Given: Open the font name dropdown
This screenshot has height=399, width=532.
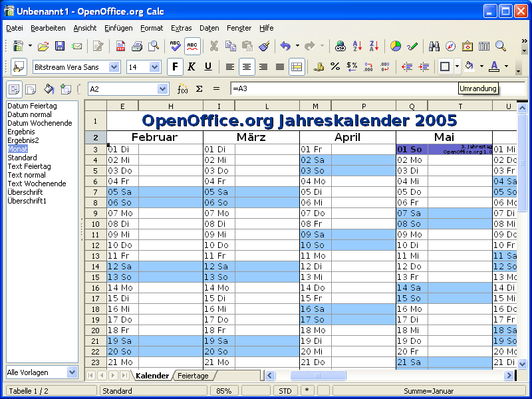Looking at the screenshot, I should [x=114, y=66].
